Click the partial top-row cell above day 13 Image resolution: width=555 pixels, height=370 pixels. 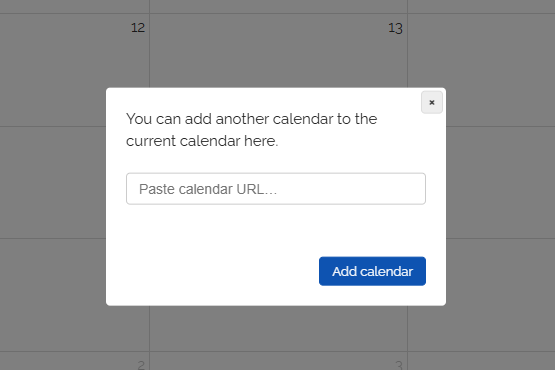[x=278, y=6]
